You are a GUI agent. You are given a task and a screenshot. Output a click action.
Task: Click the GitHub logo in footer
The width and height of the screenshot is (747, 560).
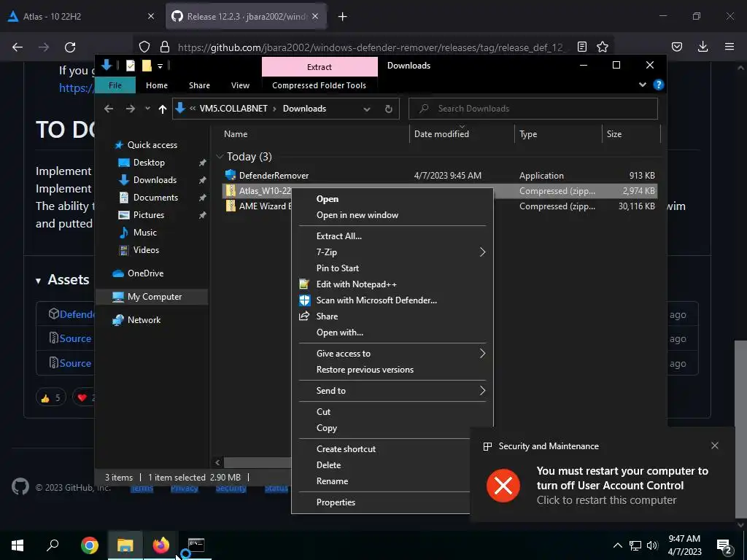[x=20, y=486]
